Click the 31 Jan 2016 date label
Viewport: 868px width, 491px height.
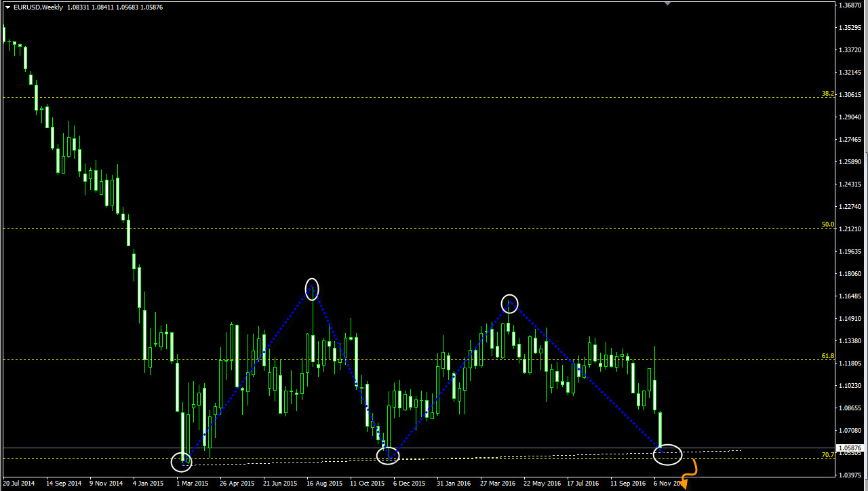[453, 484]
